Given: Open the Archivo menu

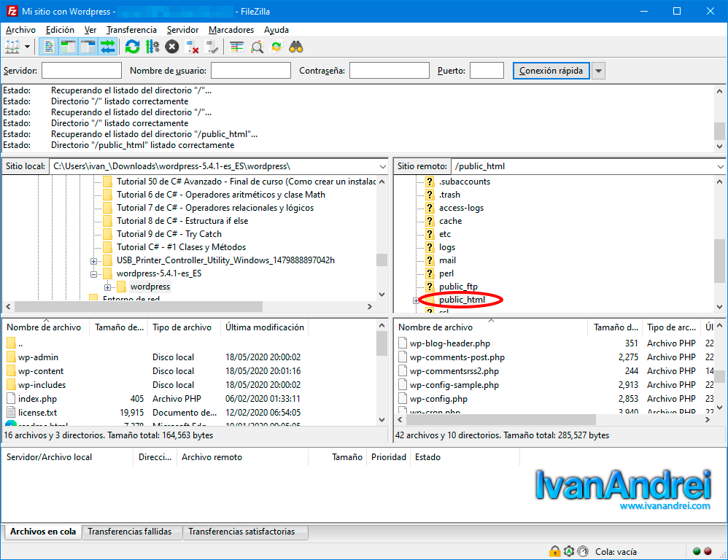Looking at the screenshot, I should (x=21, y=30).
